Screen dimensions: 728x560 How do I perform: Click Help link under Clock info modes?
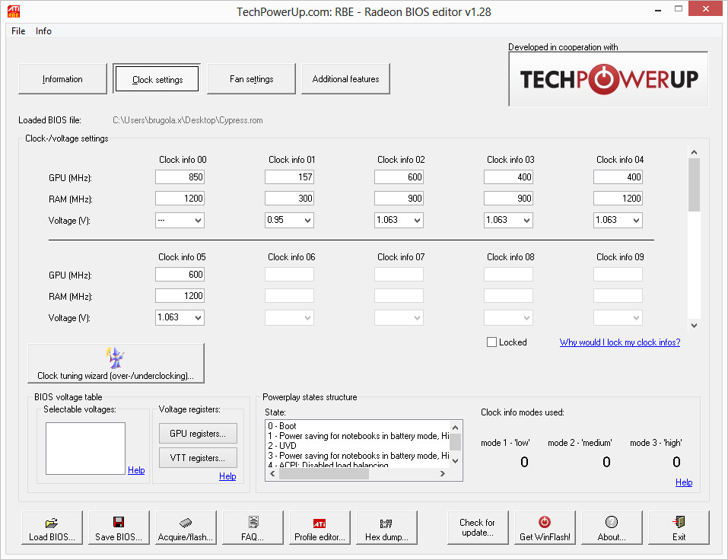pyautogui.click(x=684, y=482)
